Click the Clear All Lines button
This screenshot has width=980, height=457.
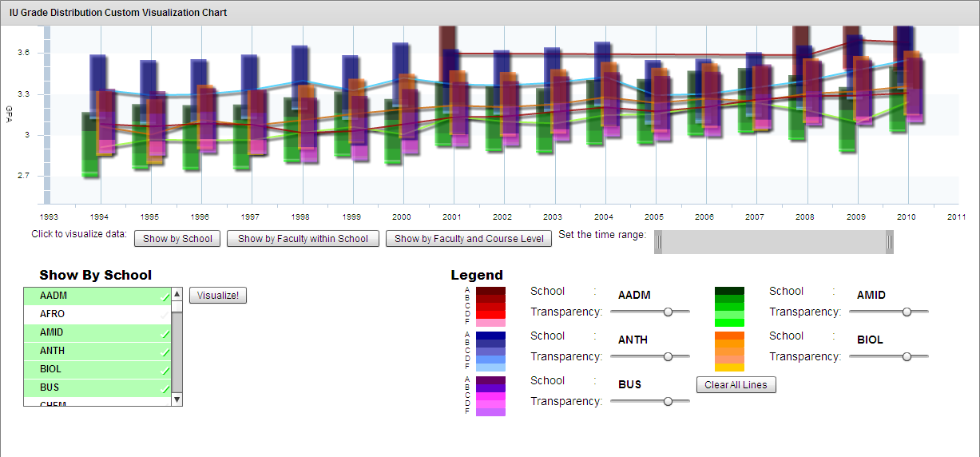click(736, 385)
